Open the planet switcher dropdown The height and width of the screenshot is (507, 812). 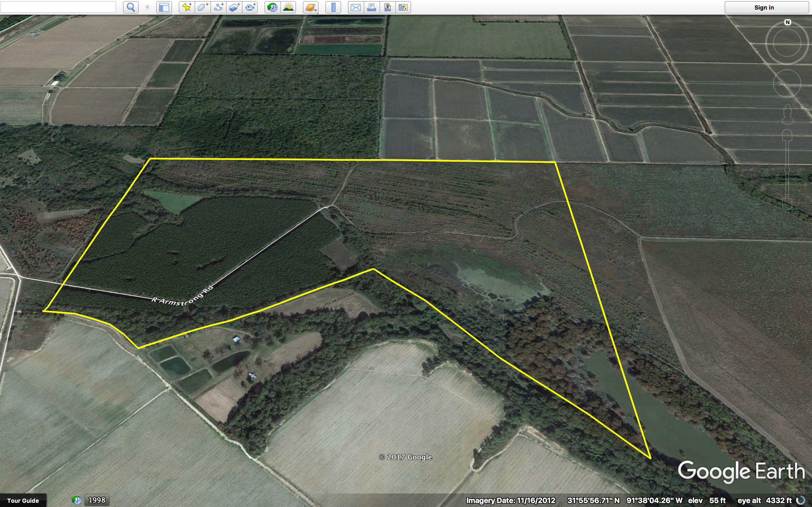tap(311, 7)
